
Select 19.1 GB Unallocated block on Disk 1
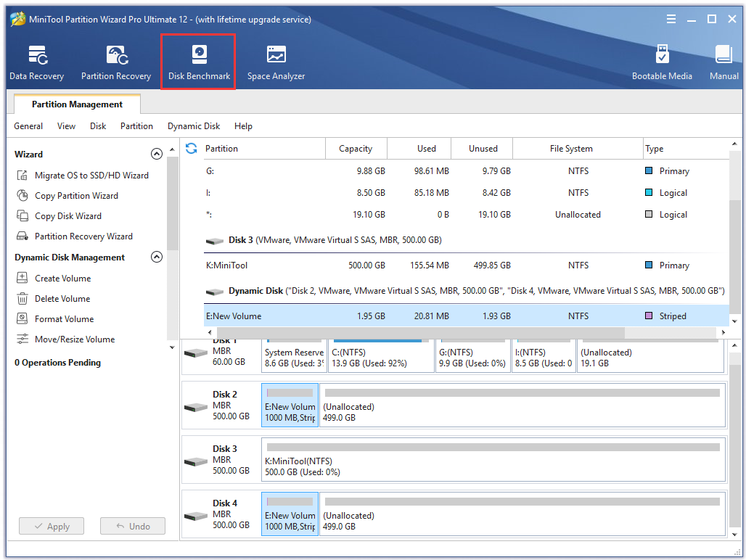(650, 356)
